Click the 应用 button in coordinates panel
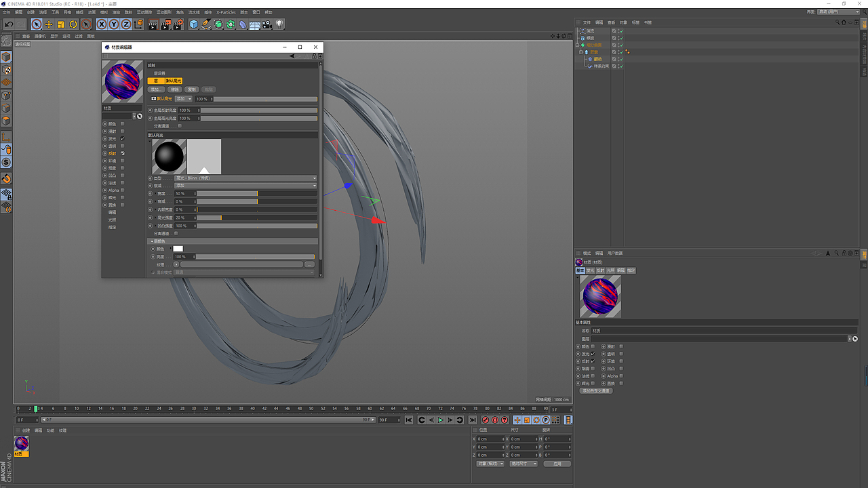Image resolution: width=868 pixels, height=488 pixels. click(x=557, y=464)
